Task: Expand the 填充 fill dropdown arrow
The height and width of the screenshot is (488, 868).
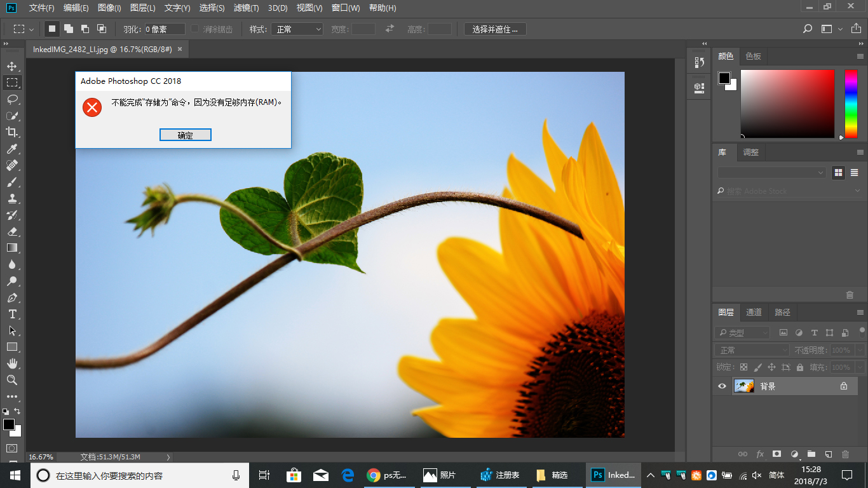Action: [x=860, y=367]
